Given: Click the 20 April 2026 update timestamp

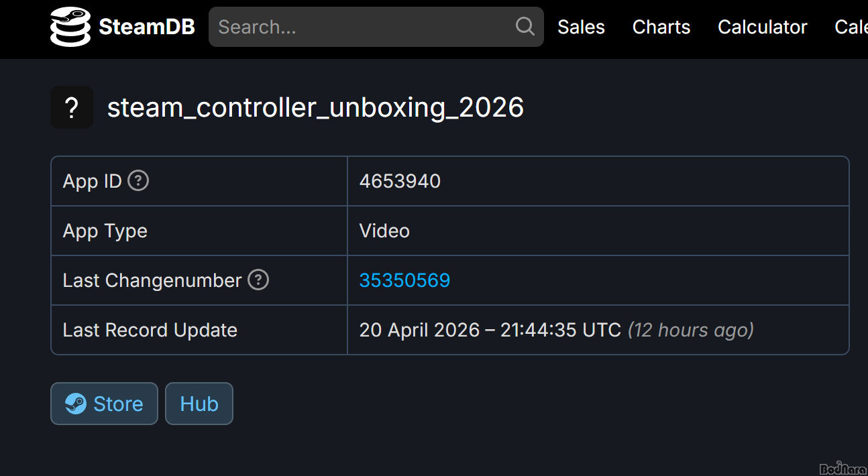Looking at the screenshot, I should [490, 330].
